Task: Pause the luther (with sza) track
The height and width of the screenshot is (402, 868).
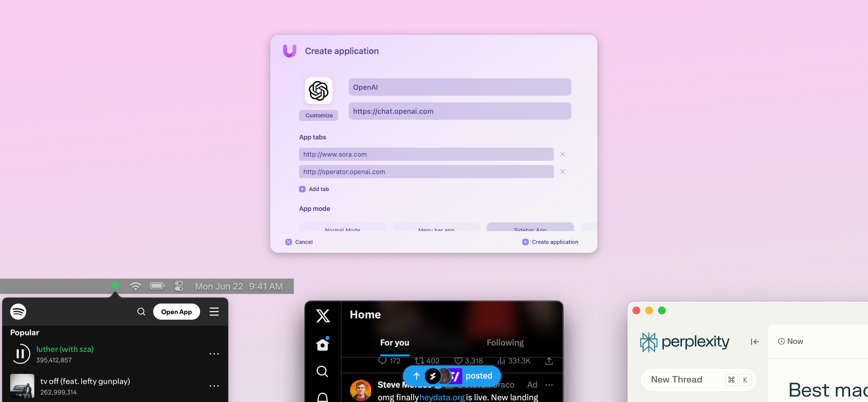Action: [x=20, y=354]
